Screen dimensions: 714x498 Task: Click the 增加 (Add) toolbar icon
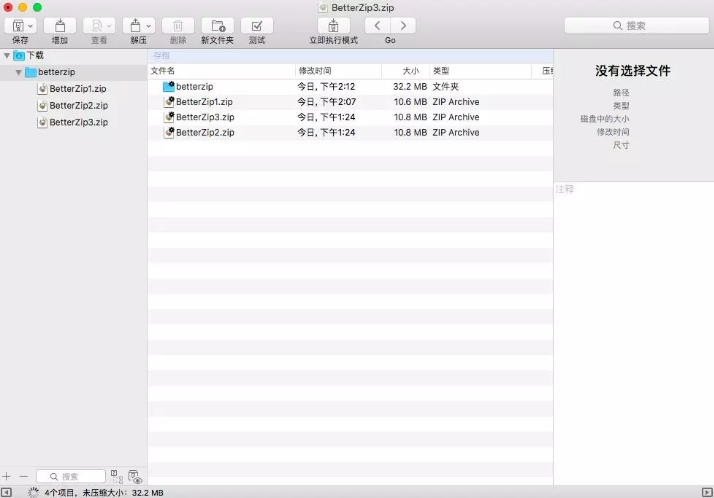pos(60,25)
